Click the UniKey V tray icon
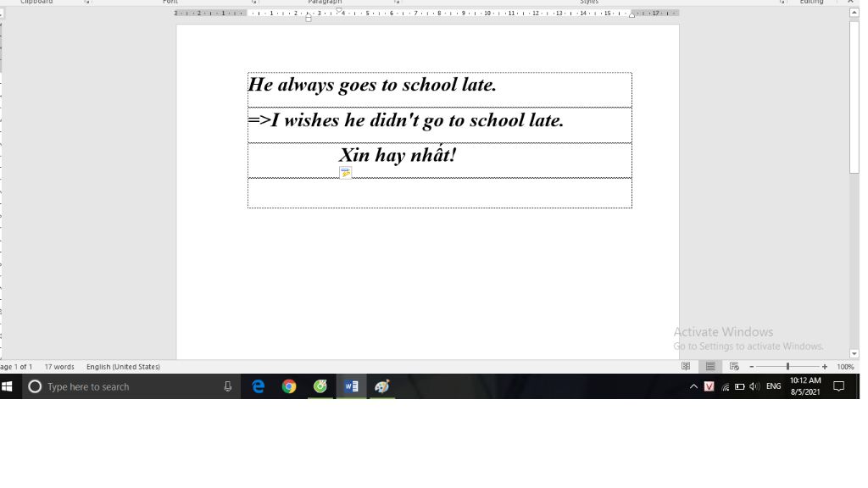Viewport: 868px width, 488px height. click(709, 386)
